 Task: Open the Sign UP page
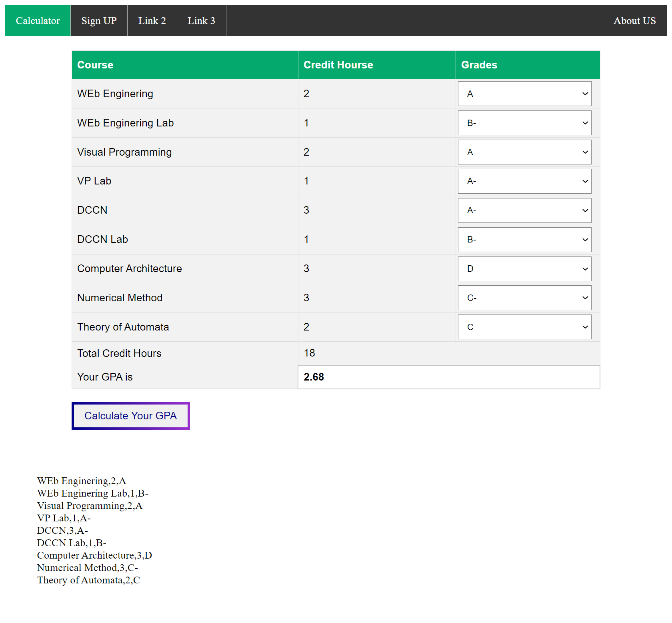pyautogui.click(x=98, y=20)
